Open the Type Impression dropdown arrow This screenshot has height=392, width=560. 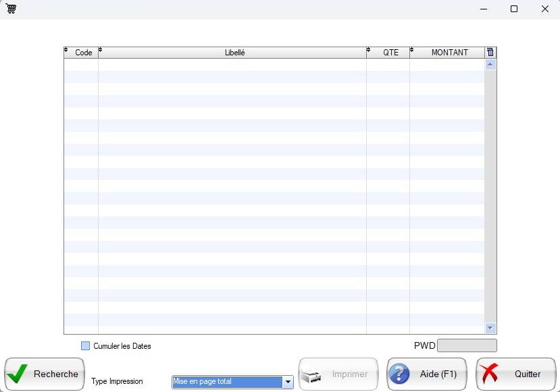(288, 382)
